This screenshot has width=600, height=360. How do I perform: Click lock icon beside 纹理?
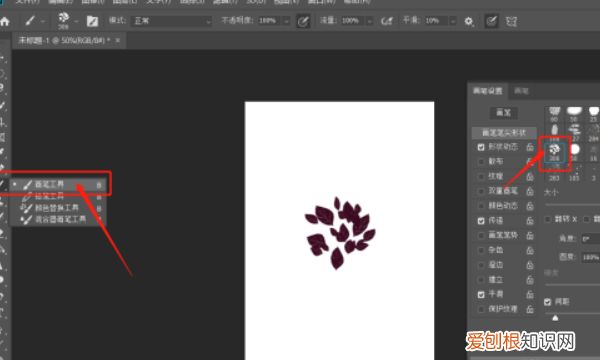pyautogui.click(x=530, y=176)
